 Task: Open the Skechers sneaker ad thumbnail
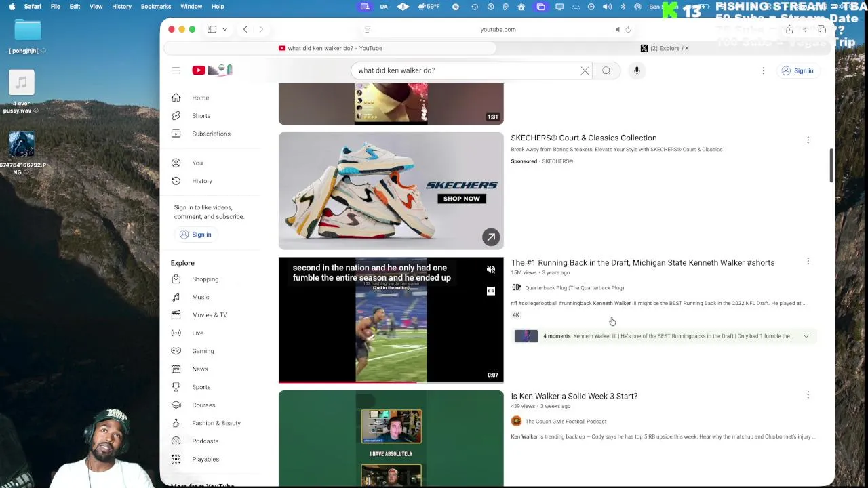(x=391, y=190)
